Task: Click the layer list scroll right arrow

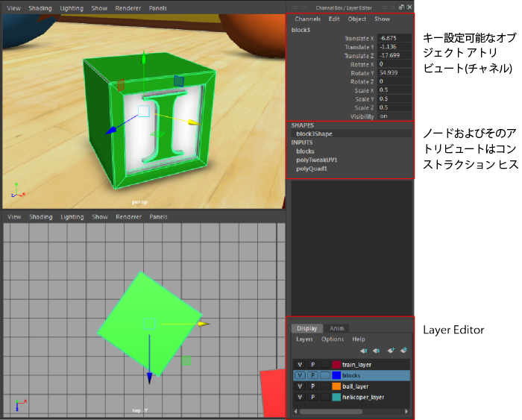Action: click(406, 411)
